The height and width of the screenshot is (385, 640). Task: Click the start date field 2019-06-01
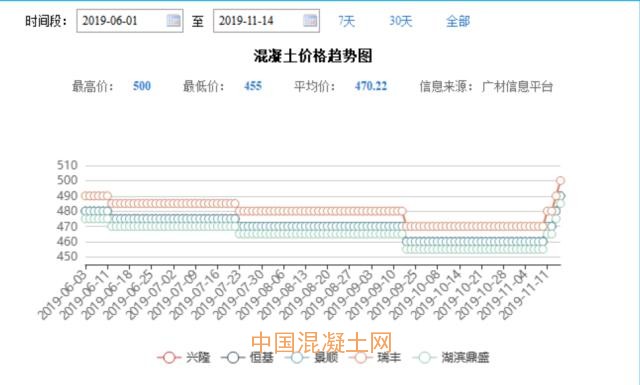[x=130, y=21]
